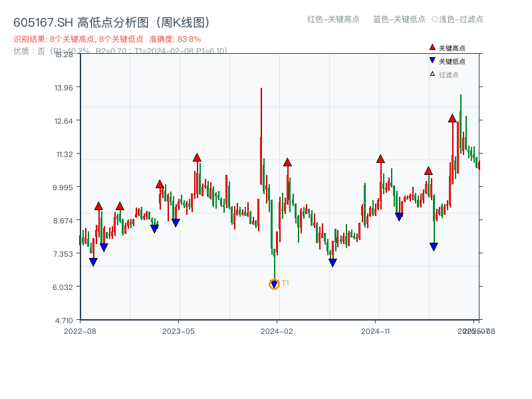Image resolution: width=532 pixels, height=399 pixels.
Task: Click the red key-high triangle above 2023-05
Action: pyautogui.click(x=197, y=157)
